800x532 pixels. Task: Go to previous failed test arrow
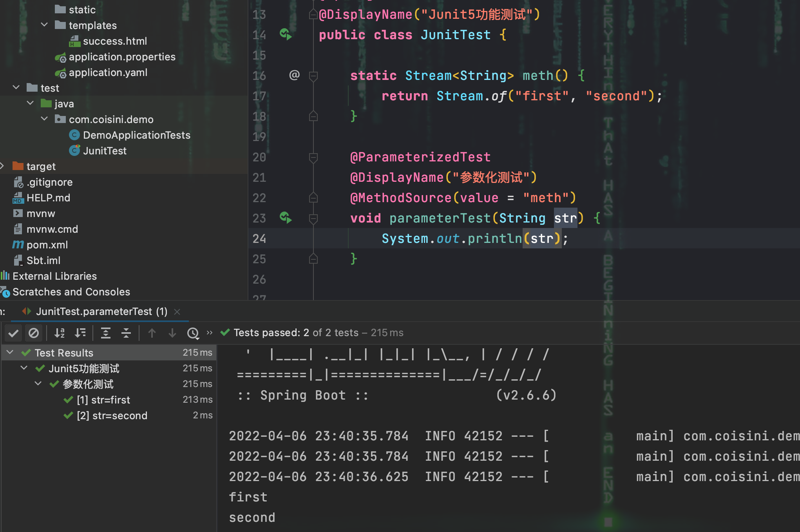coord(152,333)
